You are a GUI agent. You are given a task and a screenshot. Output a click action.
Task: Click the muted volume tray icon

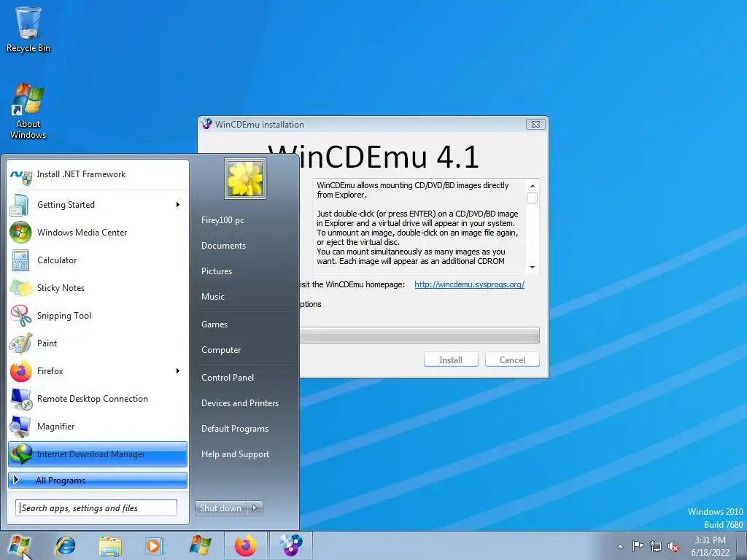[x=673, y=546]
